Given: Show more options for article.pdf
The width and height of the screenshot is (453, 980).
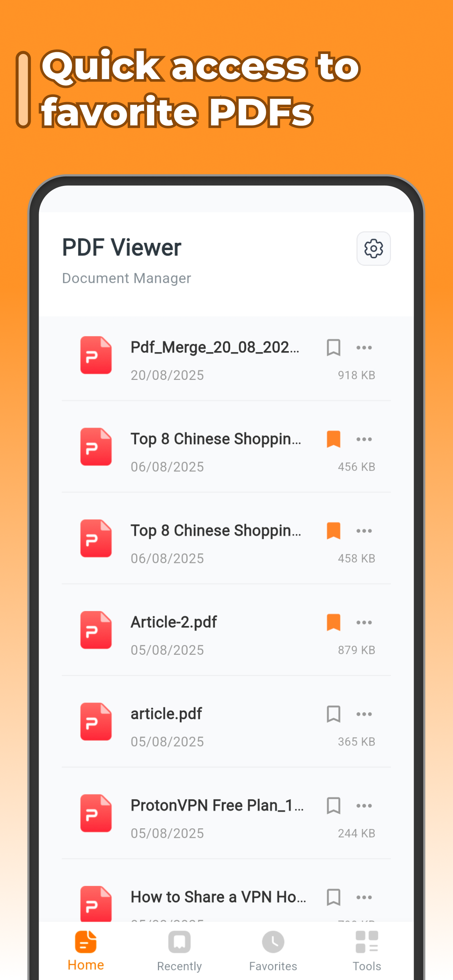Looking at the screenshot, I should [x=364, y=714].
